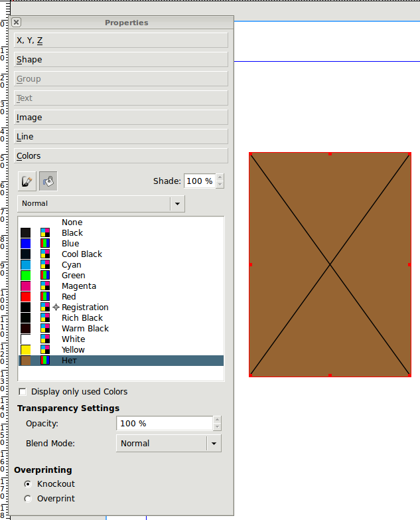
Task: Select the line color pen icon
Action: coord(27,181)
